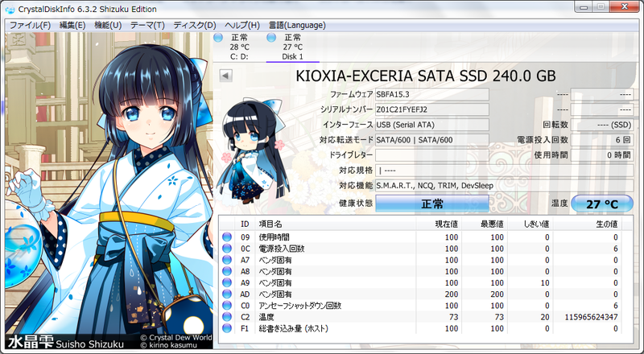Click the CrystalDiskInfo title bar app icon
Viewport: 644px width, 354px height.
tap(10, 9)
